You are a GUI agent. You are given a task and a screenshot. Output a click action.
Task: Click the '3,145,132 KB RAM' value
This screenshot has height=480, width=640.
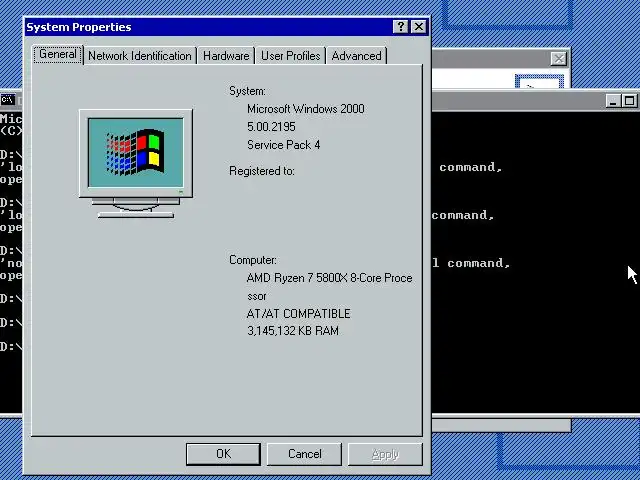click(293, 331)
